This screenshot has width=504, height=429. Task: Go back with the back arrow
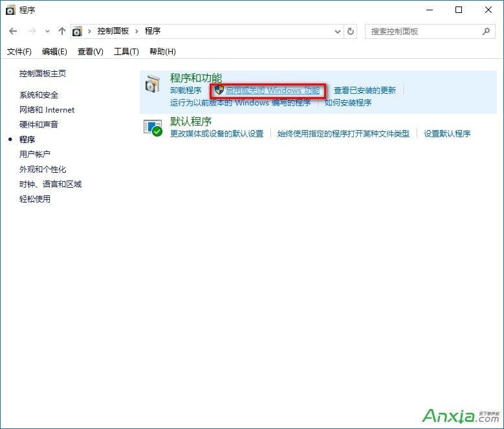point(13,31)
